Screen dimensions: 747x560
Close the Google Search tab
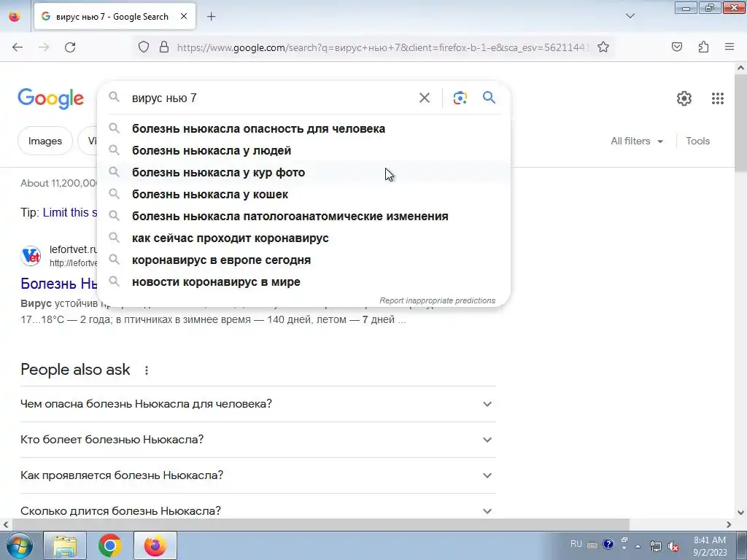pos(183,16)
